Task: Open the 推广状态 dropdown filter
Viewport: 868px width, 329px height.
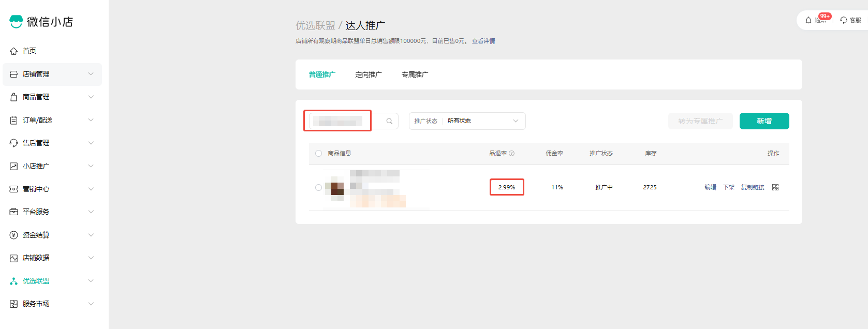Action: [x=467, y=121]
